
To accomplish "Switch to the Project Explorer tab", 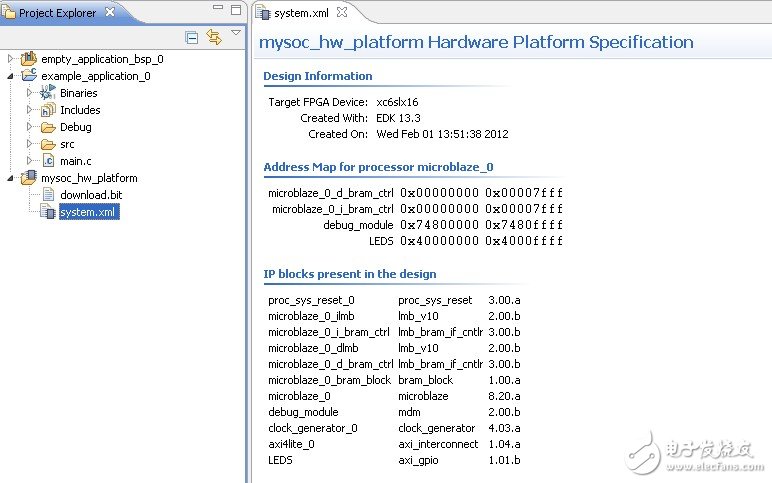I will 56,13.
